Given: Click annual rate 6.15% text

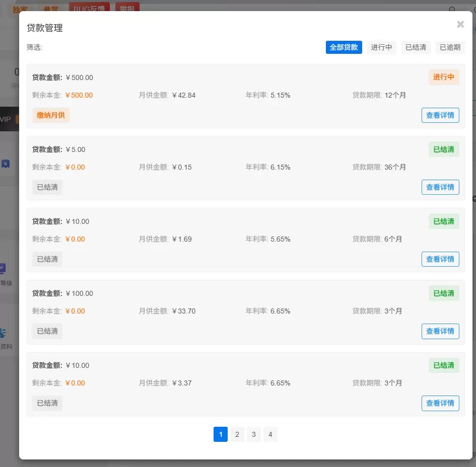Looking at the screenshot, I should pyautogui.click(x=280, y=167).
